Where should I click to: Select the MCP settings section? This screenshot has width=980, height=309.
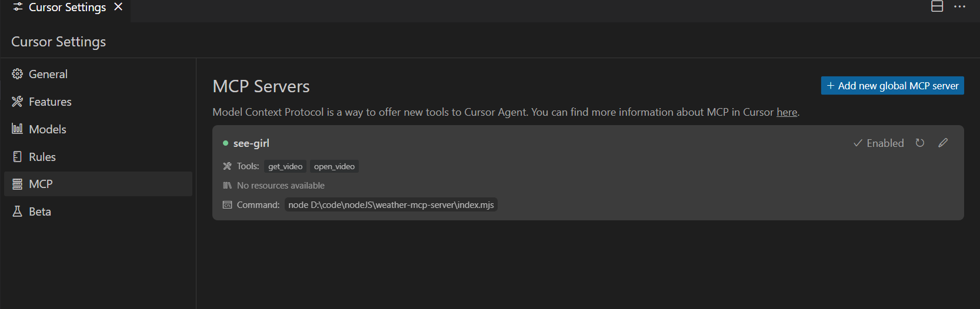click(41, 184)
